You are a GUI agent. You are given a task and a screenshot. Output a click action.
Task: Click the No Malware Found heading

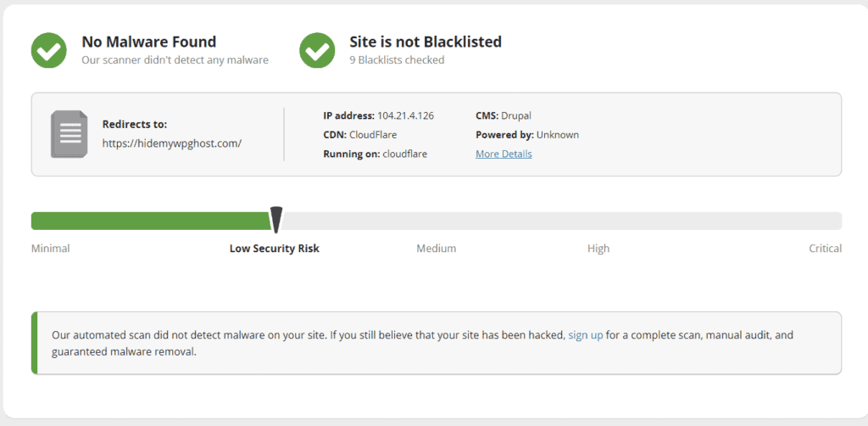[x=148, y=42]
